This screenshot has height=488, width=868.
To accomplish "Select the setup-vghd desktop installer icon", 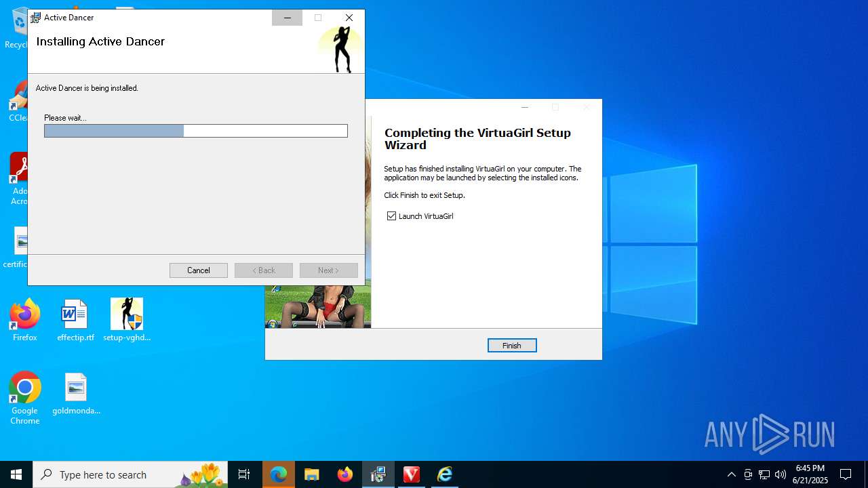I will [127, 321].
